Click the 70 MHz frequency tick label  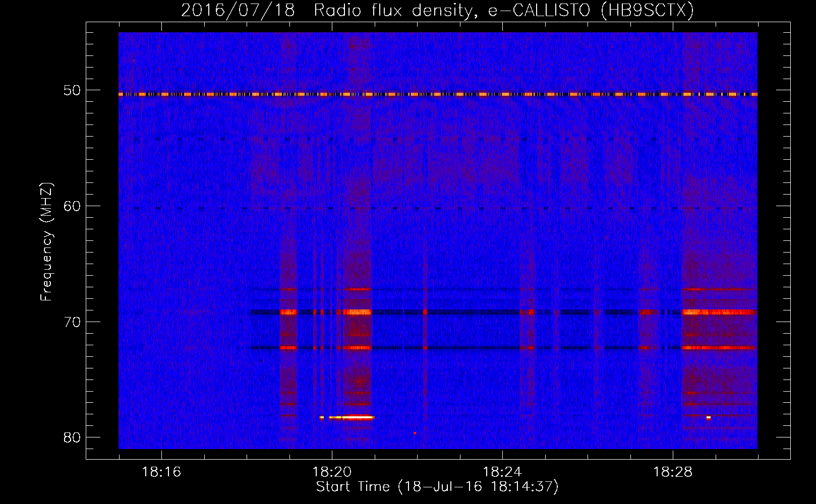point(72,322)
